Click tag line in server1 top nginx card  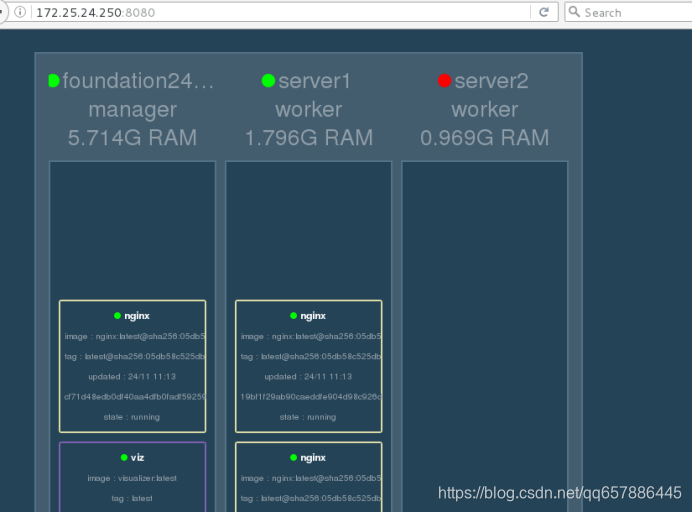point(311,357)
